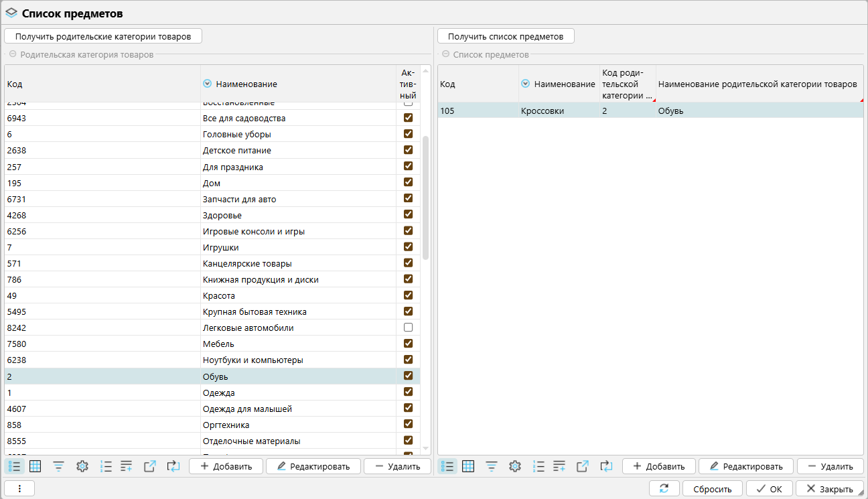Viewport: 868px width, 499px height.
Task: Click Редактировать in right panel
Action: [x=746, y=466]
